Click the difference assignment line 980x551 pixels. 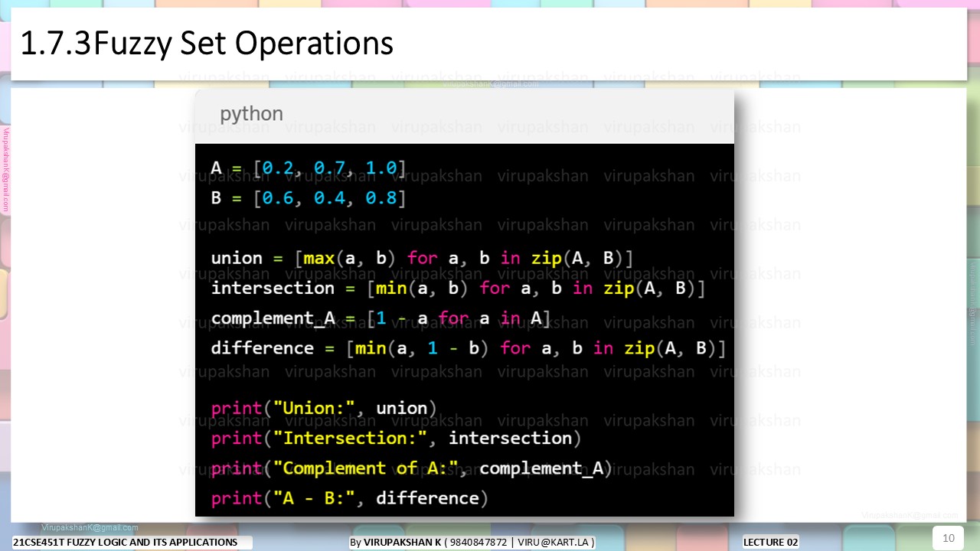coord(469,348)
